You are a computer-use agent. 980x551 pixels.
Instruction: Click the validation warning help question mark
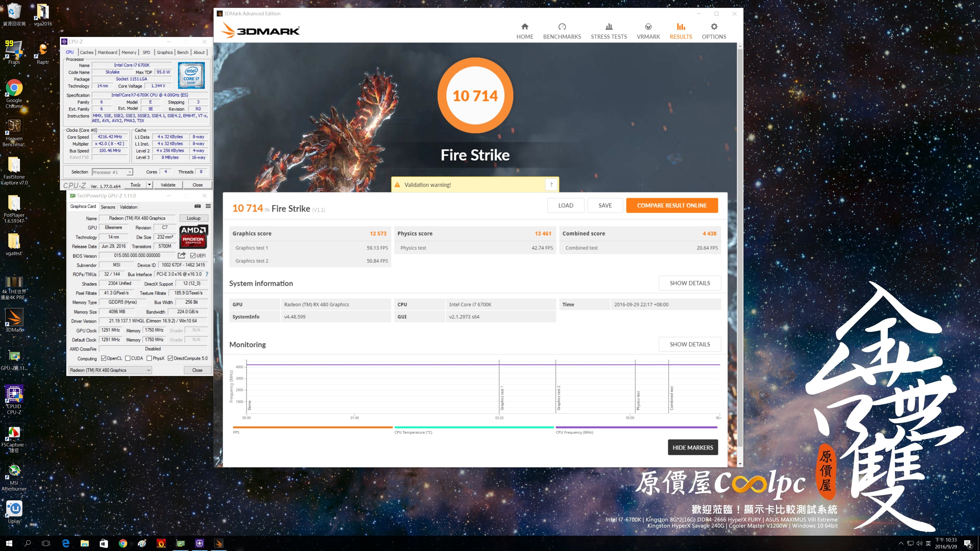pos(551,184)
